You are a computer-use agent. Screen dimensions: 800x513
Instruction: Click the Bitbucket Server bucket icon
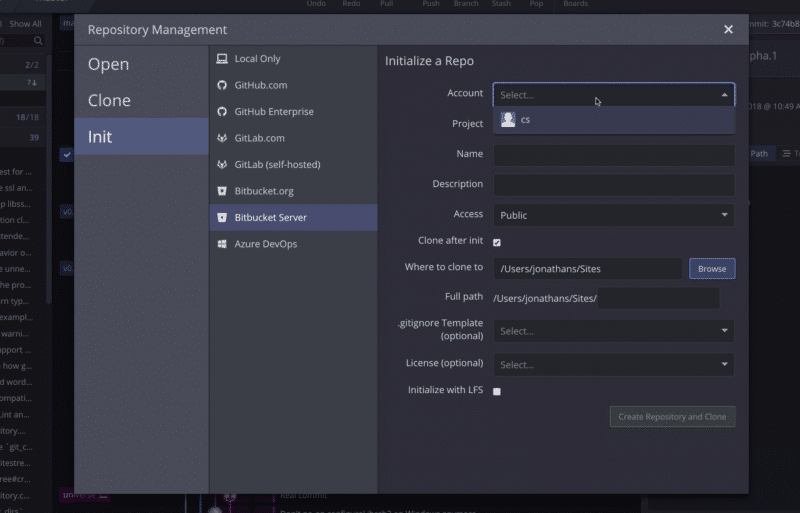tap(222, 217)
